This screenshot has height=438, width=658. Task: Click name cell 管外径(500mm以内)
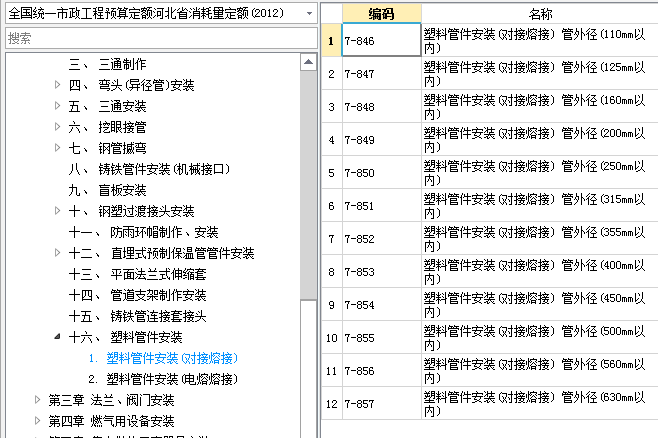click(540, 338)
